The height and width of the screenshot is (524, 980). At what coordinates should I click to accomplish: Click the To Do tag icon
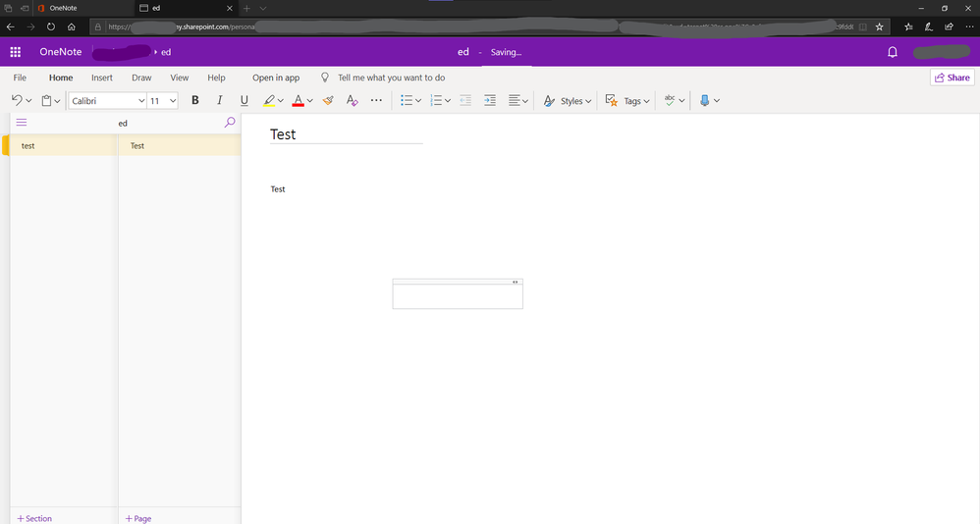click(611, 100)
